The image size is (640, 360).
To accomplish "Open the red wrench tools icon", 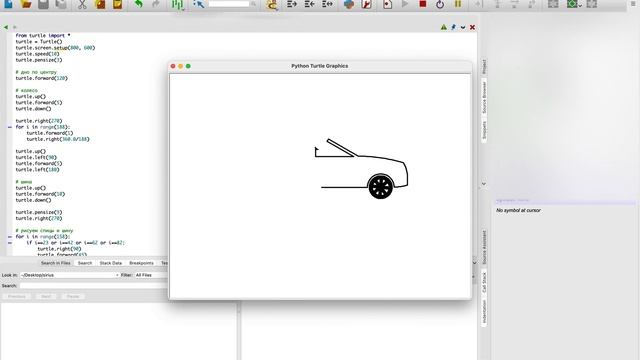I will pyautogui.click(x=366, y=4).
